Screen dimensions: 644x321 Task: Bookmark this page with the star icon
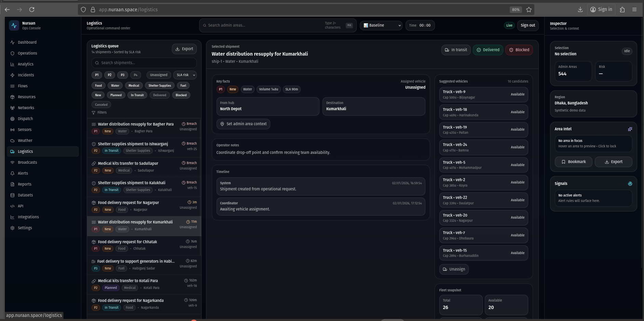point(529,10)
